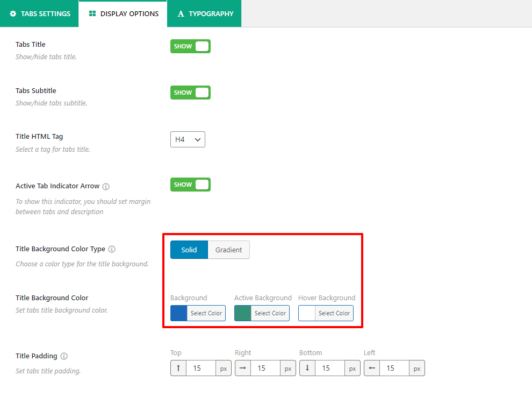Choose the Gradient background color type
The height and width of the screenshot is (396, 532).
pos(228,250)
